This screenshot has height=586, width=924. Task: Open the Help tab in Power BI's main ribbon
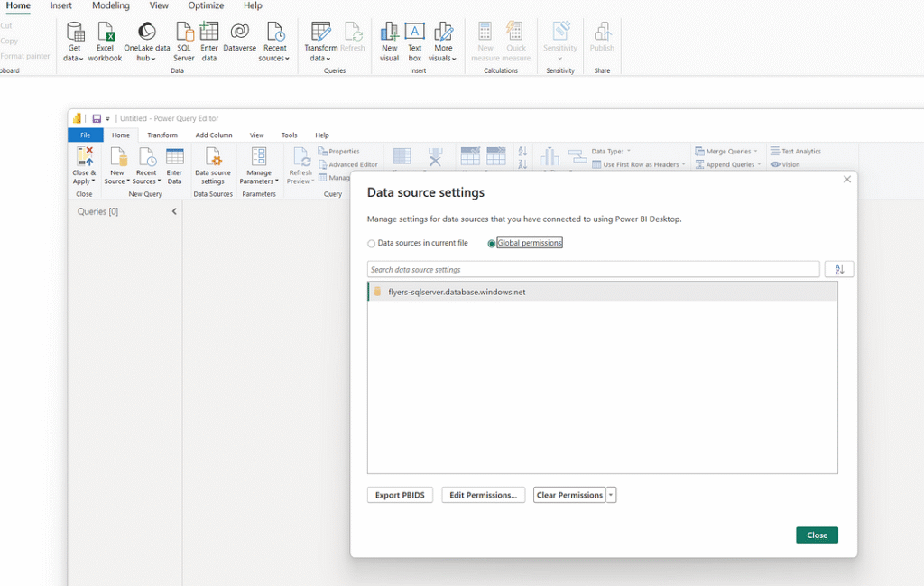(253, 6)
